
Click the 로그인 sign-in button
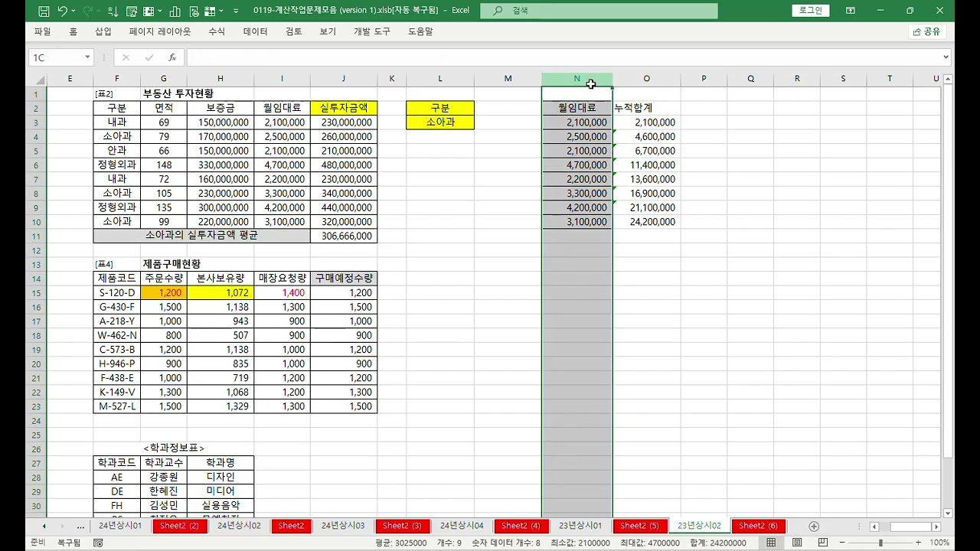(x=811, y=10)
